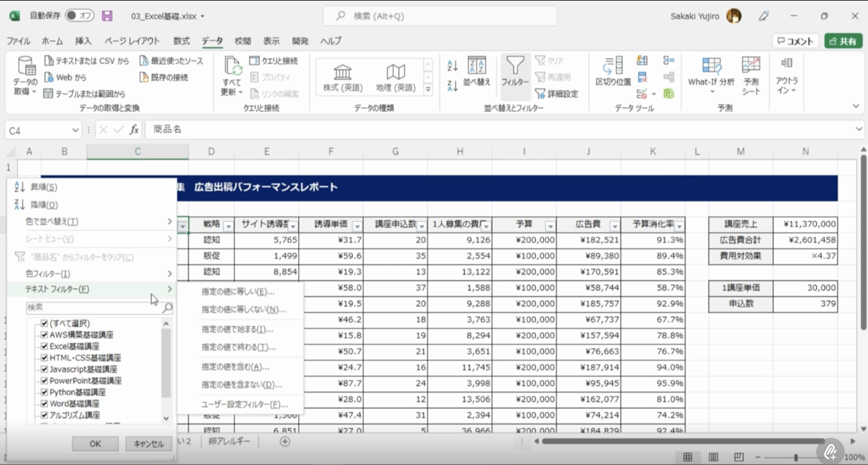Toggle the AutoSave (自動保存) switch
The image size is (868, 465).
(x=80, y=15)
